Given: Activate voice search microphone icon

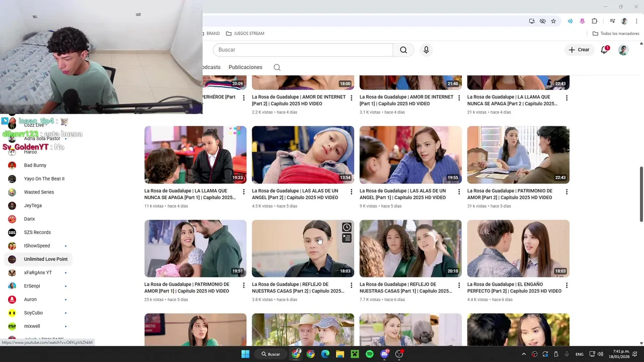Looking at the screenshot, I should click(x=426, y=50).
